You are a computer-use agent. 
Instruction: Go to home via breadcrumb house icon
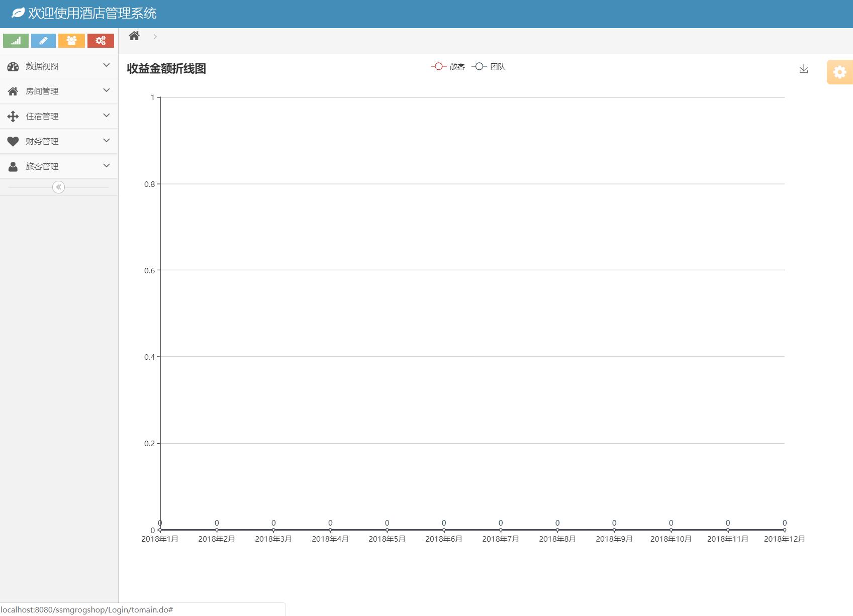pyautogui.click(x=134, y=36)
